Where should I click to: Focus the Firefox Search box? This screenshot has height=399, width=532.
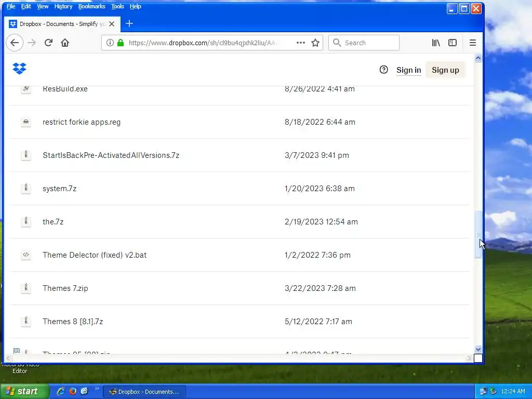tap(364, 43)
